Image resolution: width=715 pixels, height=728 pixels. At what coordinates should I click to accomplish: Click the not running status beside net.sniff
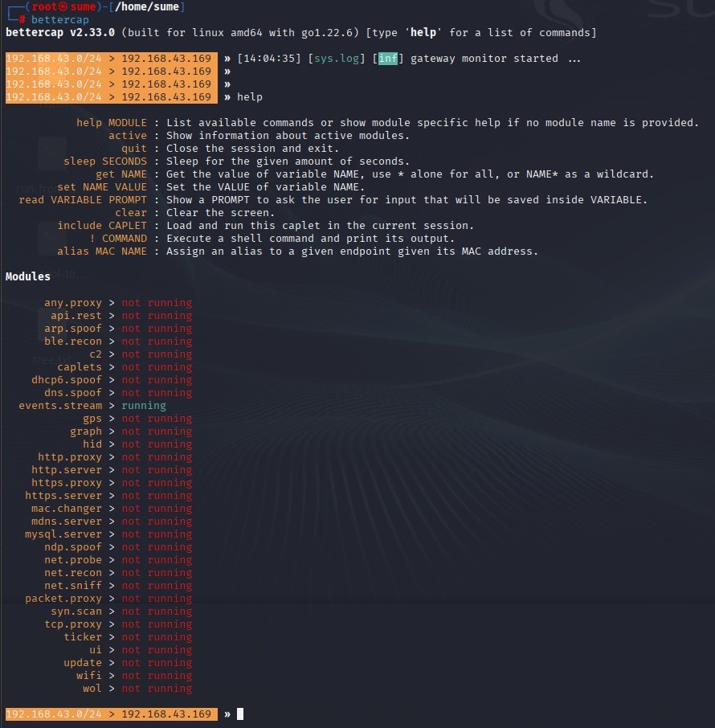[x=157, y=586]
